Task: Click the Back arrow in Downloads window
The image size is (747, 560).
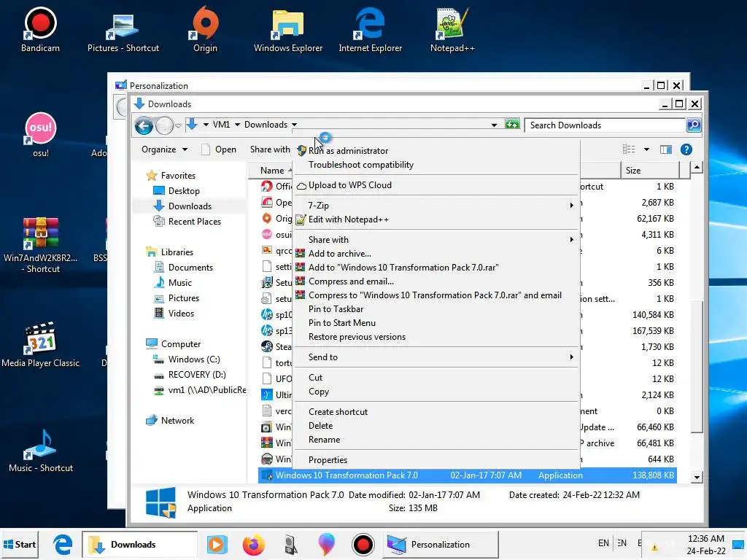Action: point(144,125)
